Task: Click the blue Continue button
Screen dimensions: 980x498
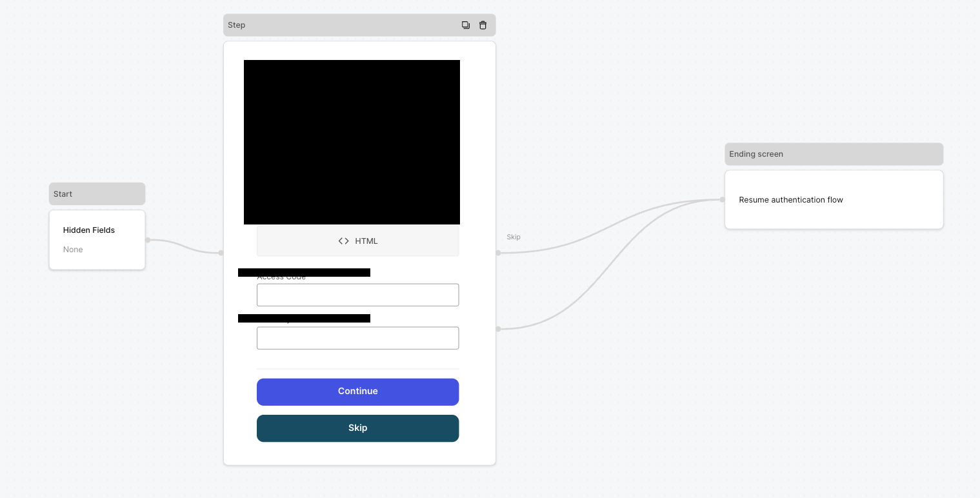Action: pyautogui.click(x=358, y=392)
